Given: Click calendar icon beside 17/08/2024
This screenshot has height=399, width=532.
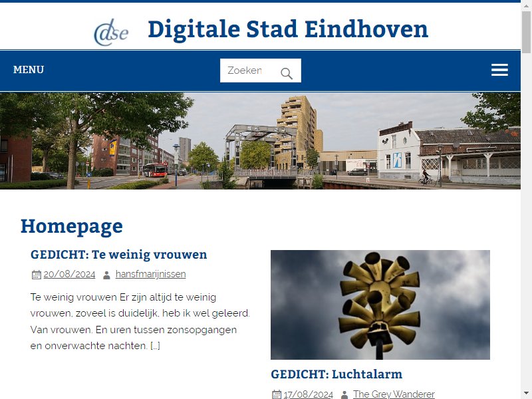Looking at the screenshot, I should pos(277,394).
